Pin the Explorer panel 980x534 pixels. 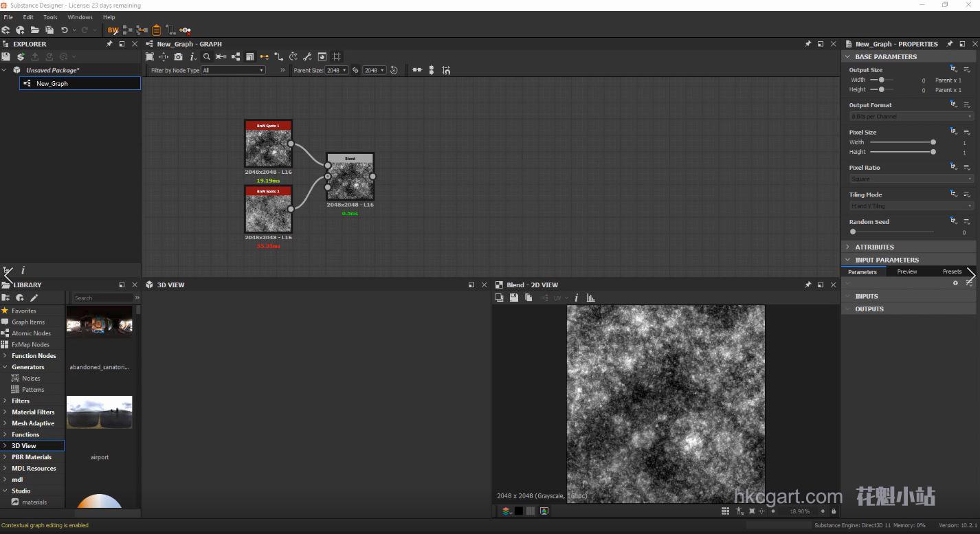109,43
